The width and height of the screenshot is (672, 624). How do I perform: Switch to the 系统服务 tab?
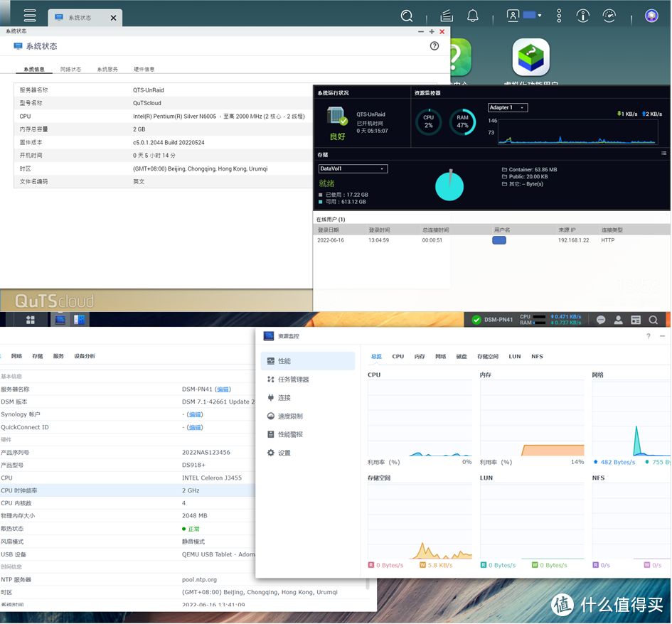[x=107, y=70]
